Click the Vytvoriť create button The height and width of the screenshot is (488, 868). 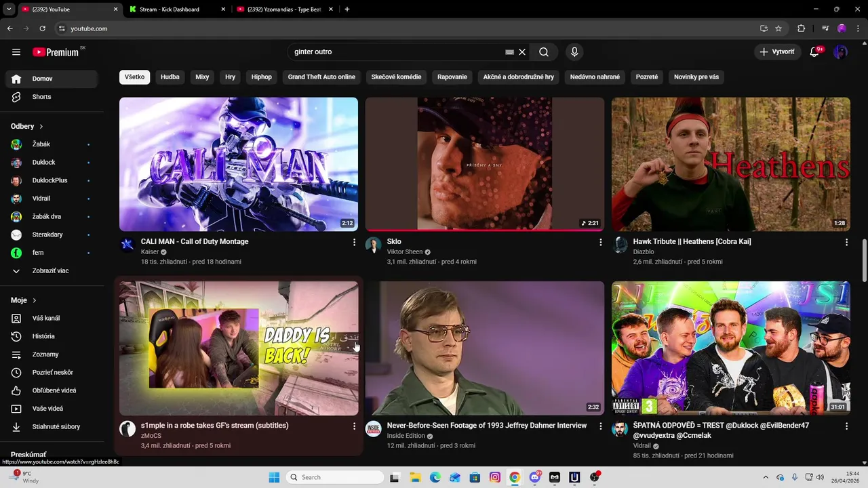click(777, 52)
